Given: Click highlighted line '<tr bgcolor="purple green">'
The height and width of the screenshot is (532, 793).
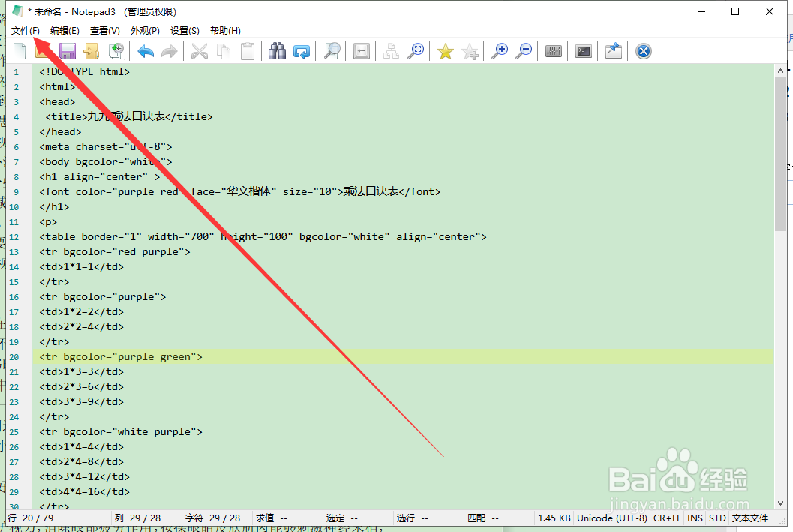Looking at the screenshot, I should pyautogui.click(x=121, y=356).
